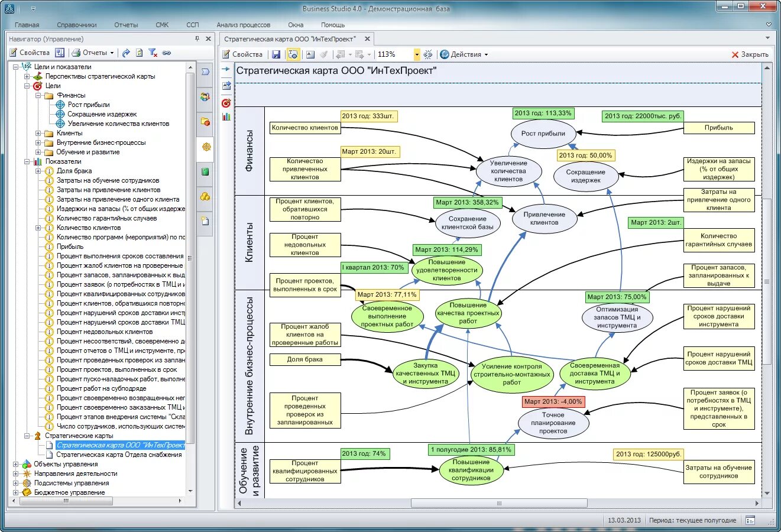Screen dimensions: 781x532
Task: Toggle pin on the Navigator panel
Action: click(197, 39)
